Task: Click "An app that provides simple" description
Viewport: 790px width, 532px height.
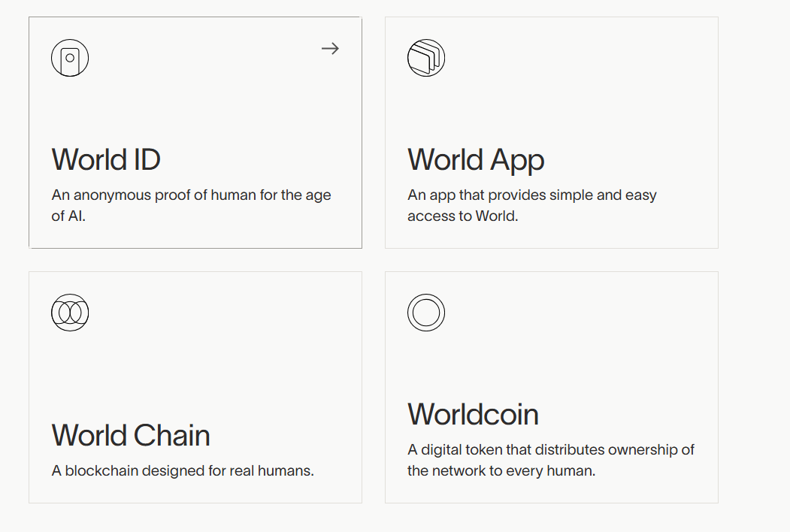Action: [532, 205]
